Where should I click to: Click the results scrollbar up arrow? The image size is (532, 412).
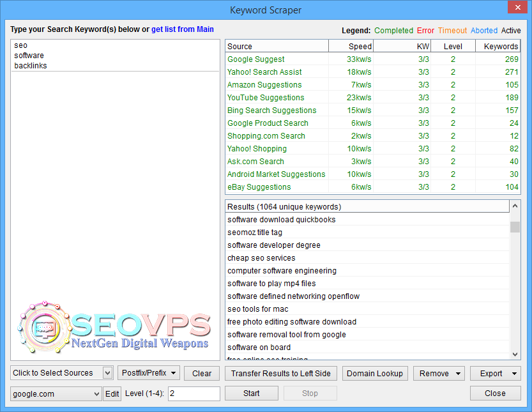[x=515, y=206]
